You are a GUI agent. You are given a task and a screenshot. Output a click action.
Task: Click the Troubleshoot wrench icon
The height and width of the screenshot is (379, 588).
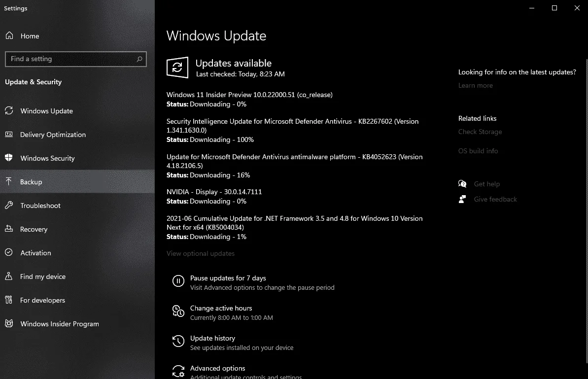[x=9, y=205]
